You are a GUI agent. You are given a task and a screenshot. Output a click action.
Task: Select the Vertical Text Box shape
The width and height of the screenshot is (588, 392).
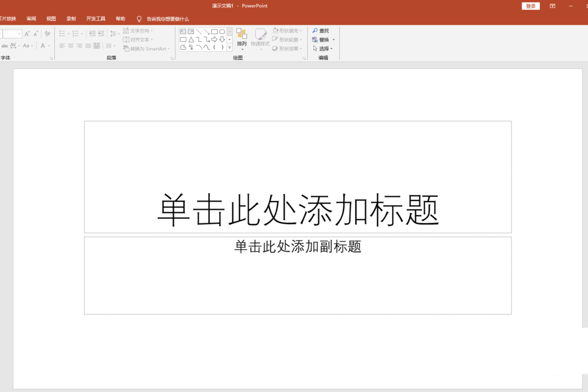tap(191, 32)
